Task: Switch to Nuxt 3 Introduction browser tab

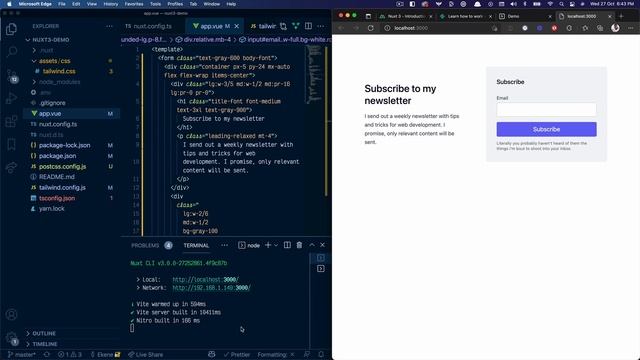Action: (405, 16)
